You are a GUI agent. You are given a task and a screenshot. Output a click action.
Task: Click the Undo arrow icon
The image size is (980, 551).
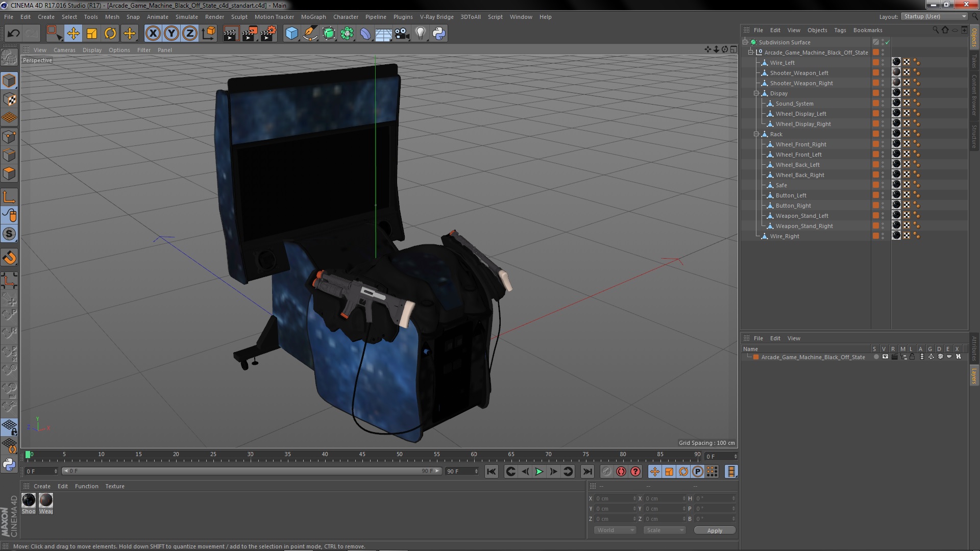(x=13, y=34)
